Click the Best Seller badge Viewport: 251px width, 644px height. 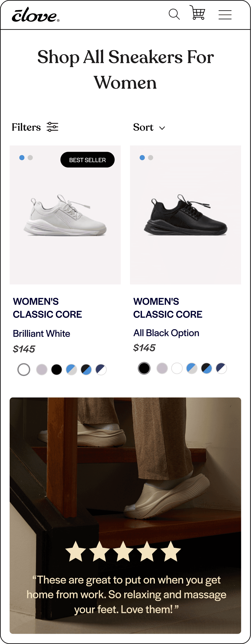coord(87,160)
